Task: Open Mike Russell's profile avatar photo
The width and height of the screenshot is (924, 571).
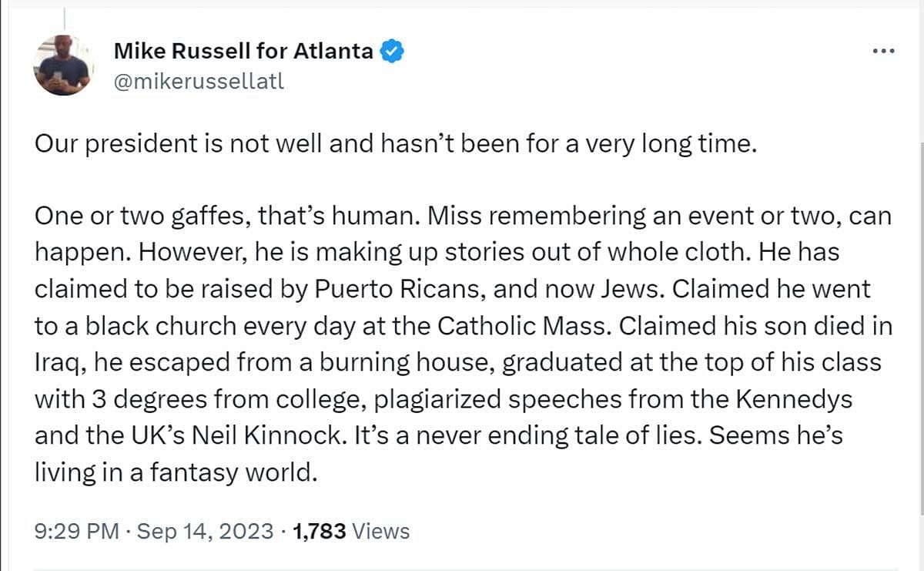Action: tap(62, 65)
